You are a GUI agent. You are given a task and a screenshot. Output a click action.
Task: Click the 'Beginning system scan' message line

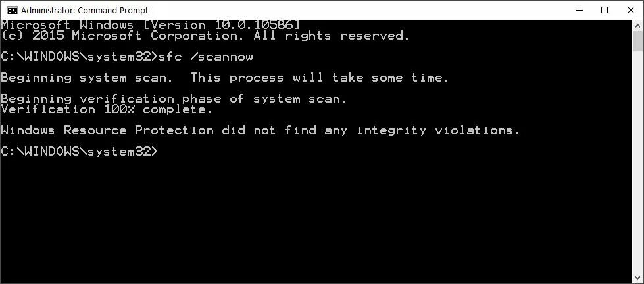225,78
